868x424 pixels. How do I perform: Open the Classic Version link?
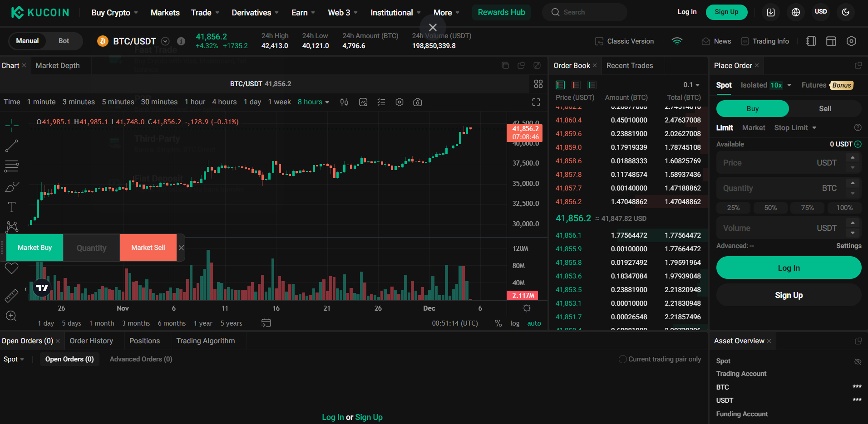pyautogui.click(x=630, y=41)
